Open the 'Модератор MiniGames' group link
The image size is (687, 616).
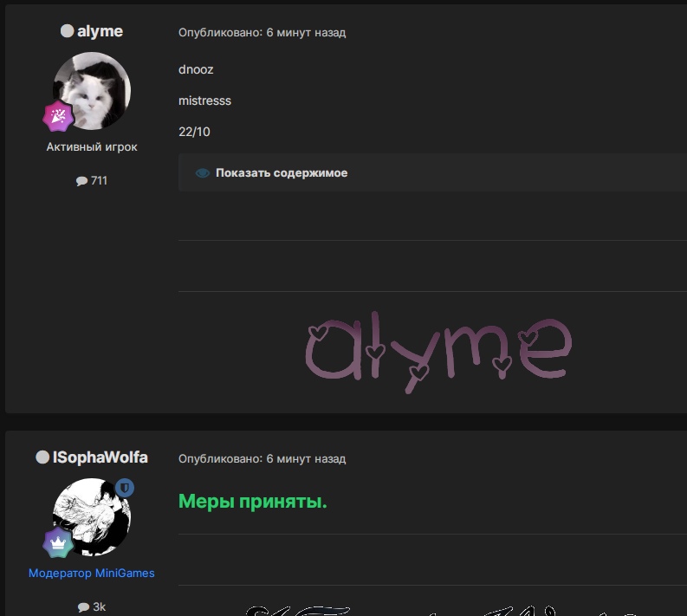pos(92,573)
